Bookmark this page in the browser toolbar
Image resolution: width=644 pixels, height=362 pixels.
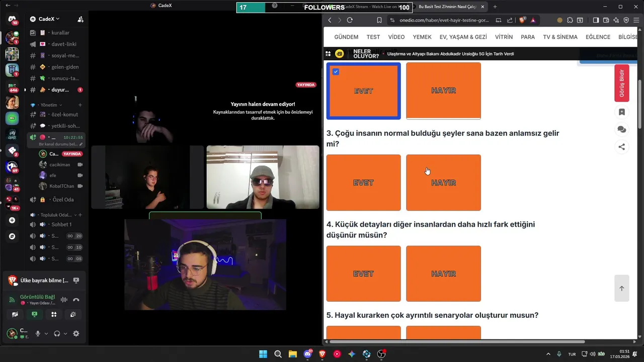pyautogui.click(x=379, y=20)
